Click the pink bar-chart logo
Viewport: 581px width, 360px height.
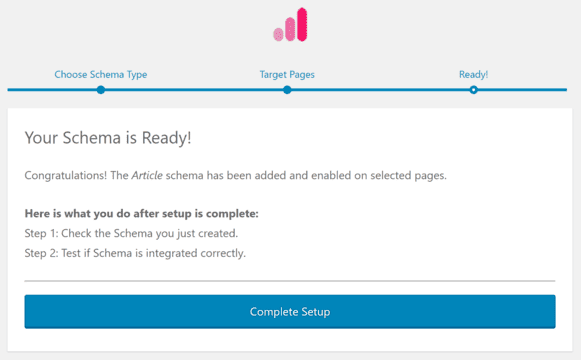[290, 24]
